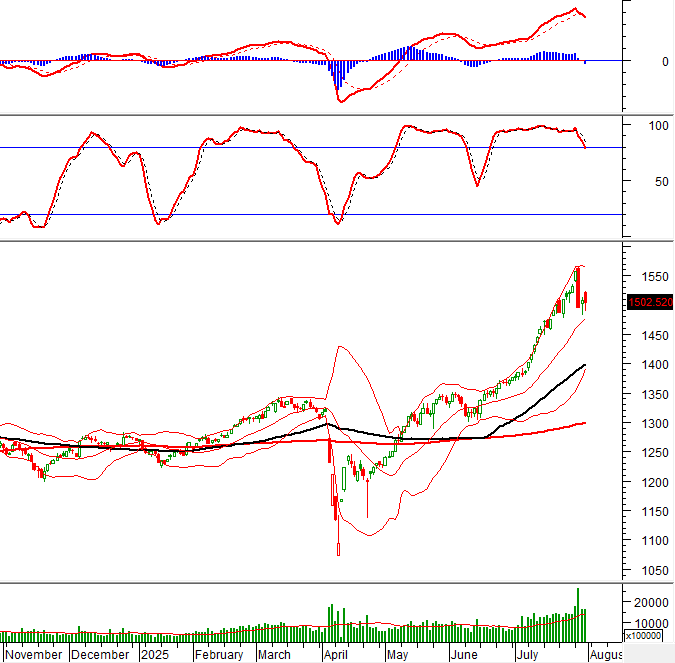Viewport: 675px width, 663px height.
Task: Select the large red candle at the July peak
Action: 578,288
